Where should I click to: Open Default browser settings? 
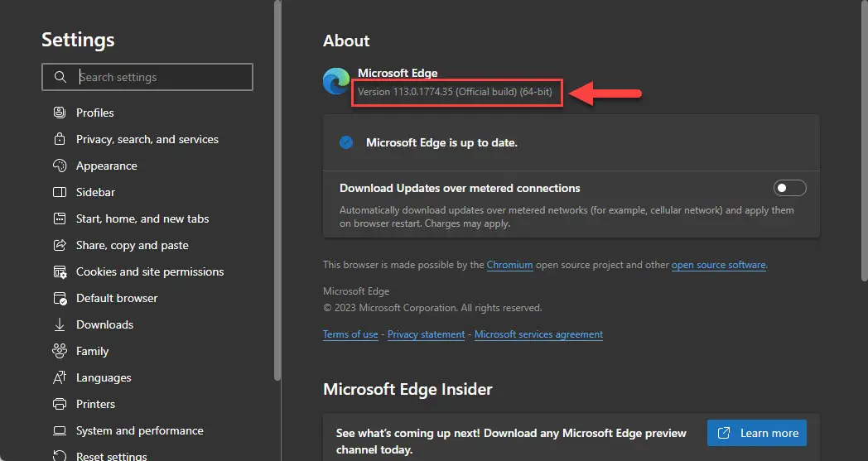pyautogui.click(x=117, y=298)
